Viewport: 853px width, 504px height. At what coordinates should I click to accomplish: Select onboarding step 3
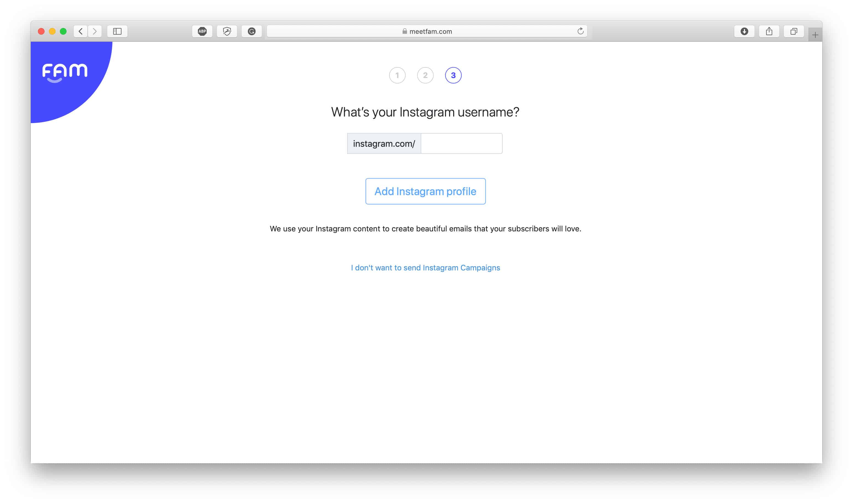click(453, 75)
